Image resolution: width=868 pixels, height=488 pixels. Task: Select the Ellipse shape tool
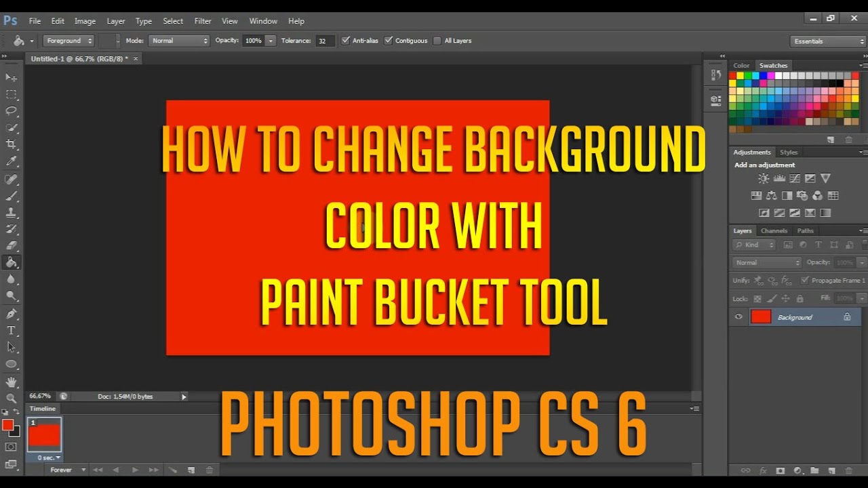pos(11,364)
